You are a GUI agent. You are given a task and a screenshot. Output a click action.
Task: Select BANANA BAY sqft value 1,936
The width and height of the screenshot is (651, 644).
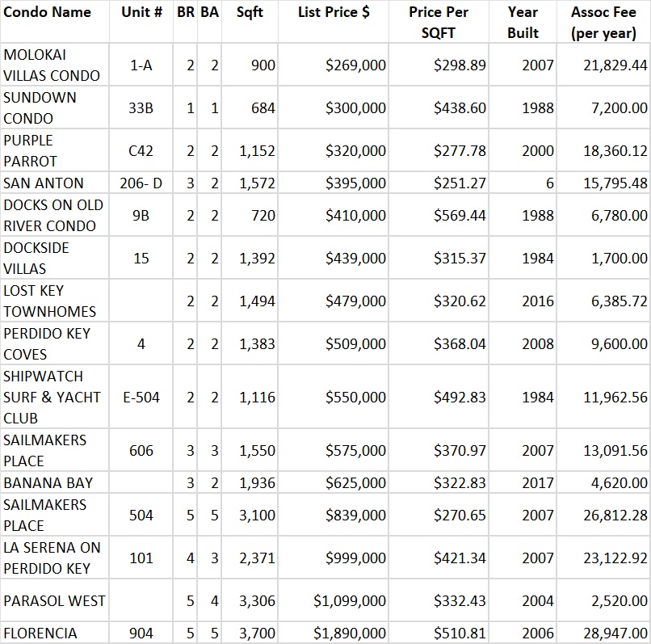point(257,483)
